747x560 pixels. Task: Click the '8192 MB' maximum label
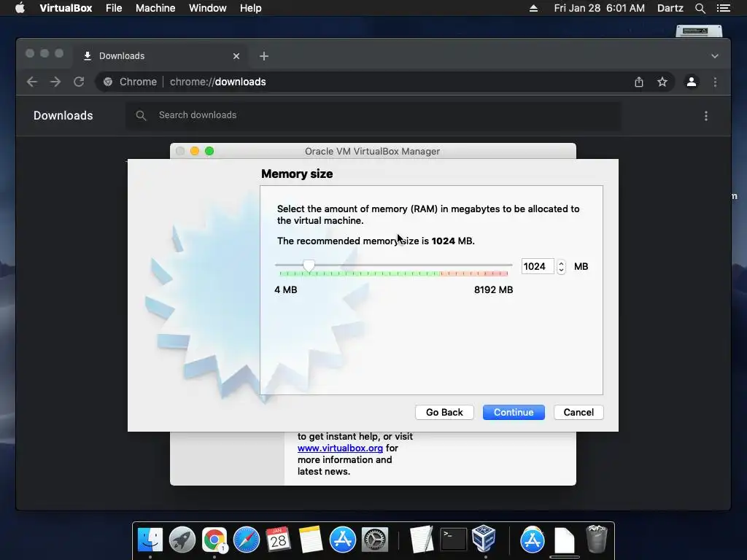494,290
